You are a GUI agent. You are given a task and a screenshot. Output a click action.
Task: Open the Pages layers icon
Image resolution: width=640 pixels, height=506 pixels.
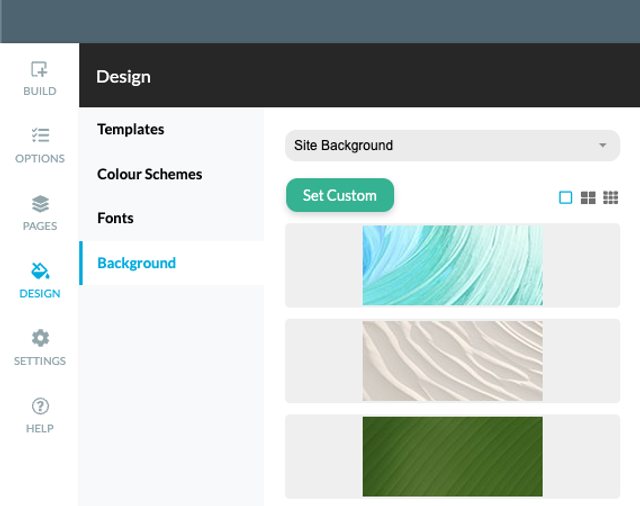[40, 204]
